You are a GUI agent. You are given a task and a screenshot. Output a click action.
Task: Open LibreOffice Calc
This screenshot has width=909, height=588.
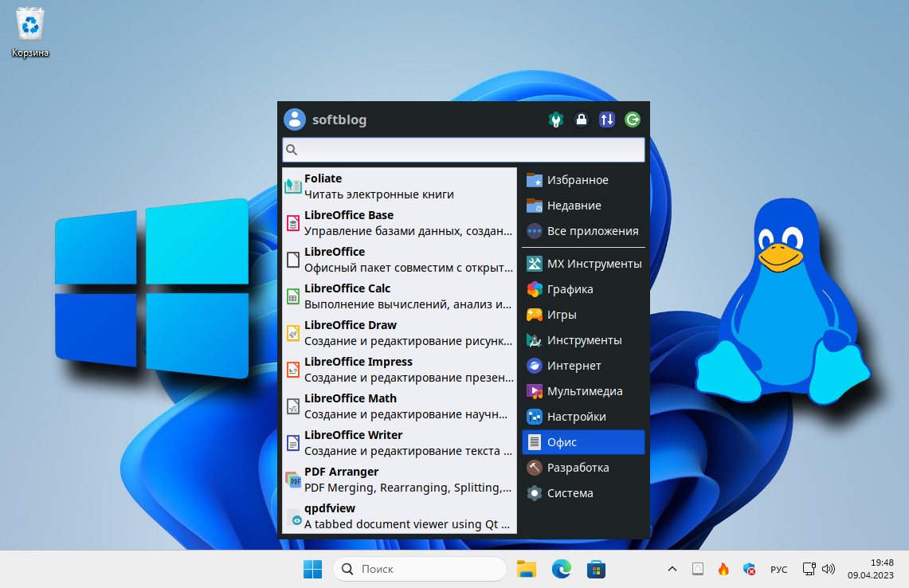(x=399, y=296)
